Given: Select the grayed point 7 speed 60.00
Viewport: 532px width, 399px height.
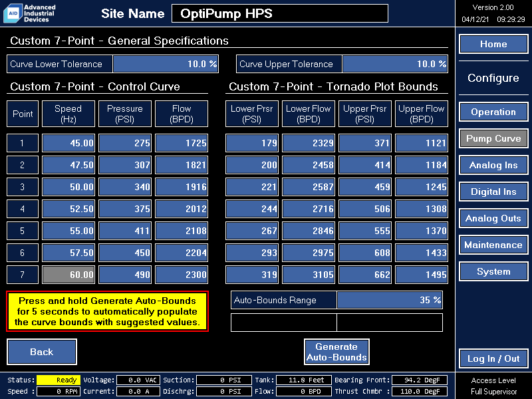Looking at the screenshot, I should [68, 275].
